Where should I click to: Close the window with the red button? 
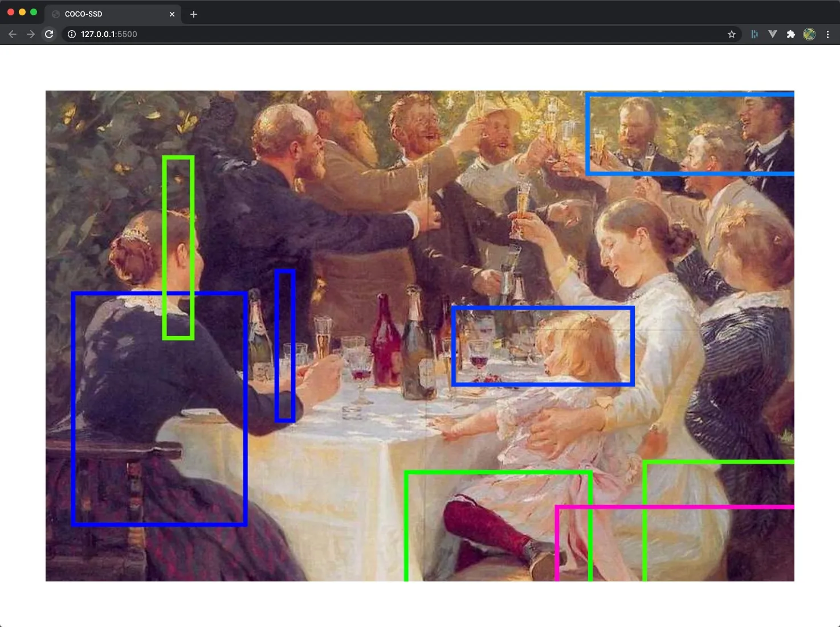point(11,12)
